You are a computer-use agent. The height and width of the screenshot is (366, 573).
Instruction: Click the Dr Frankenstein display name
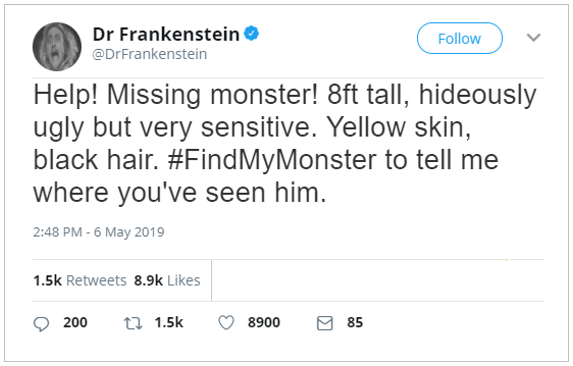(x=166, y=34)
